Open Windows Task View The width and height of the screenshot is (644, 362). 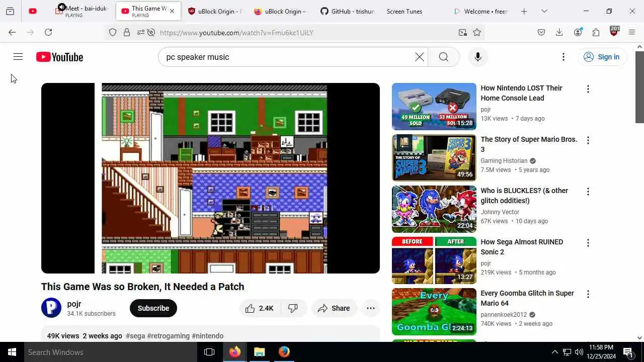[x=209, y=352]
